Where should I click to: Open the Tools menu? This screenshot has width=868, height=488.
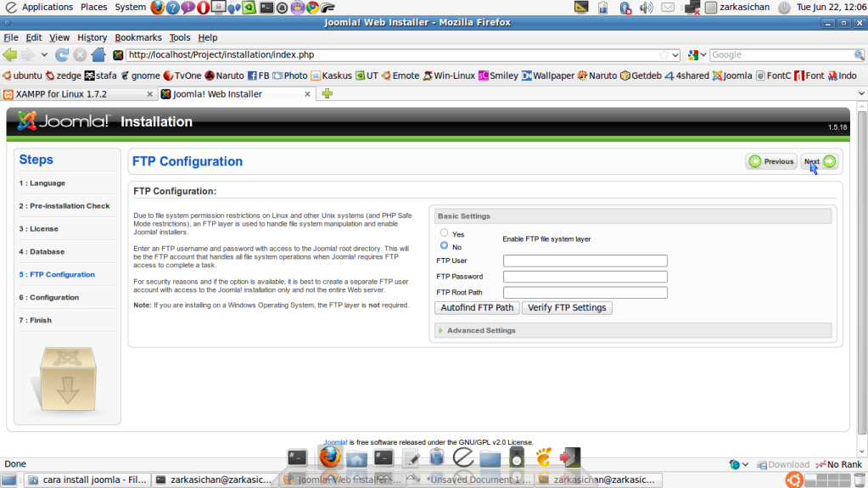point(179,37)
